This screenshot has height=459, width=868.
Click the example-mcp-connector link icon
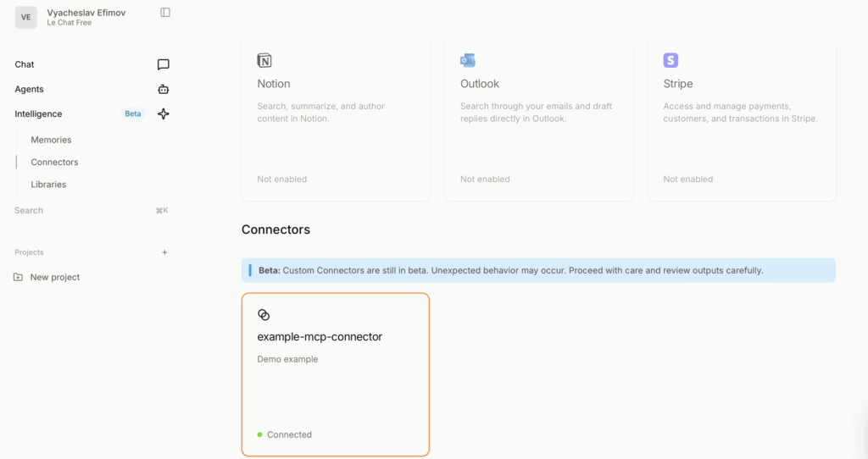coord(264,314)
